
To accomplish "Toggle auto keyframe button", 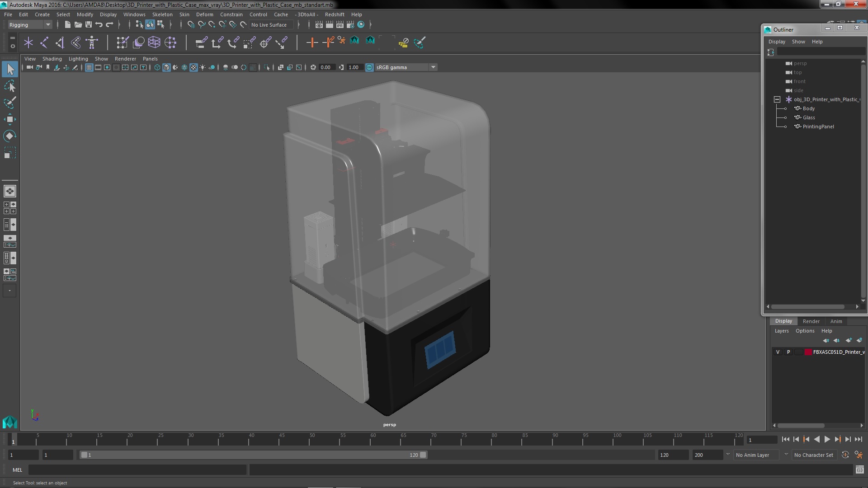I will (845, 455).
